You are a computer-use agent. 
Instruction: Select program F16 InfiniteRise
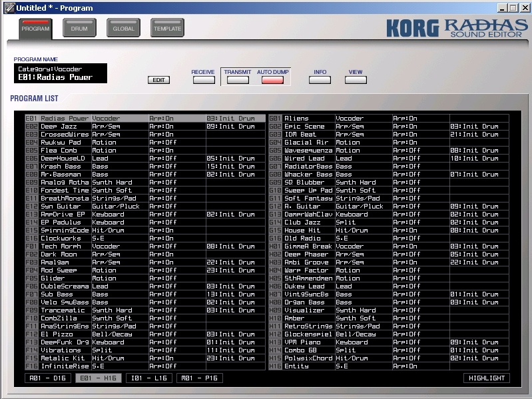coord(145,366)
